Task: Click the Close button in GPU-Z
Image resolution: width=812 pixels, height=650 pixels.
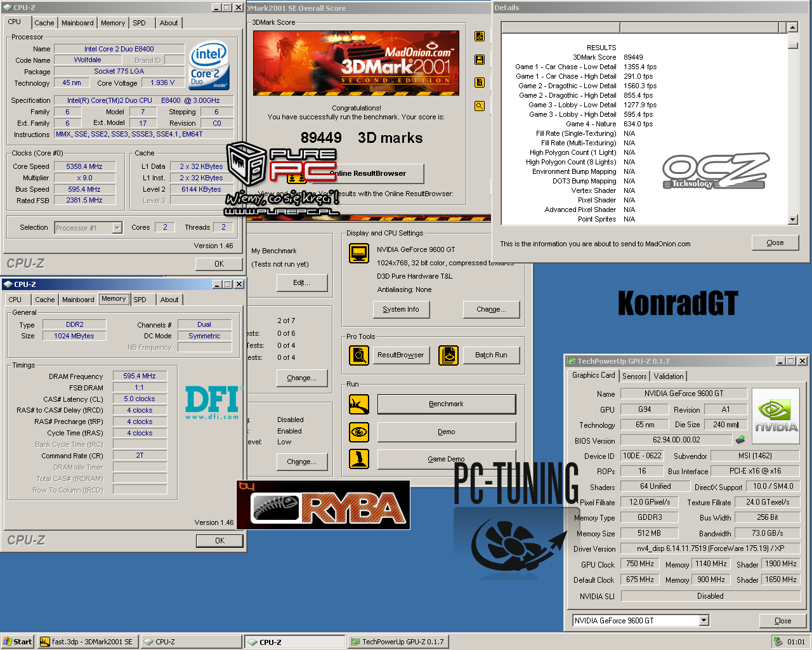Action: point(783,621)
